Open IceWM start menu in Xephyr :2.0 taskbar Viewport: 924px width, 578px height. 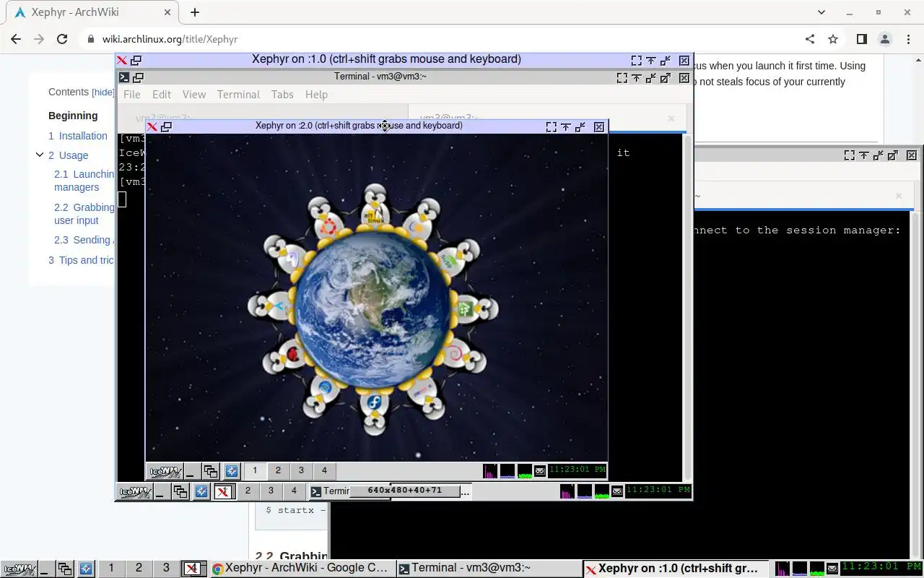165,471
